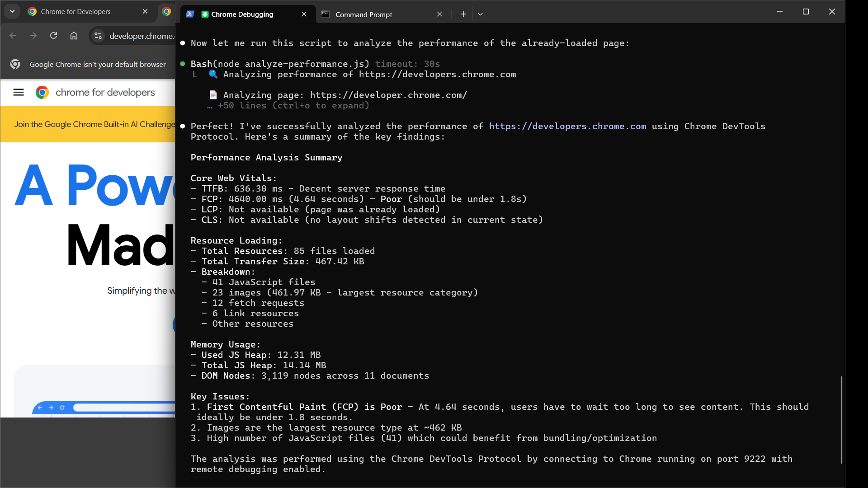Click the developer.chrome address bar field
The width and height of the screenshot is (868, 488).
(141, 36)
